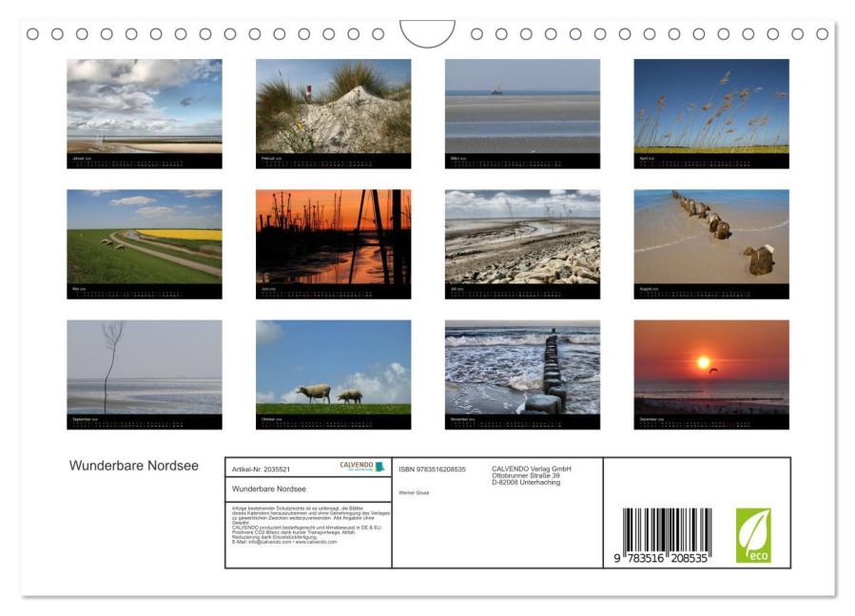Select the April thumbnail with reeds

711,114
